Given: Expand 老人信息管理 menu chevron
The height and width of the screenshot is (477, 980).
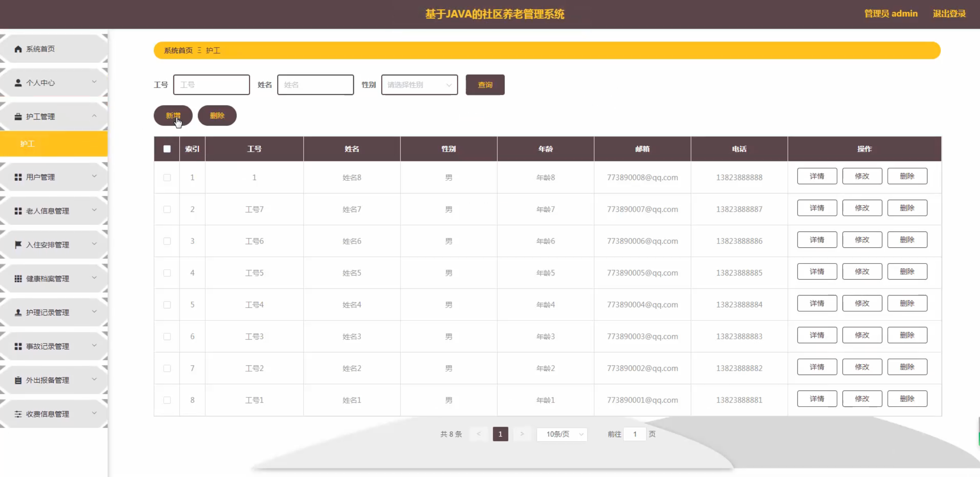Looking at the screenshot, I should [94, 210].
